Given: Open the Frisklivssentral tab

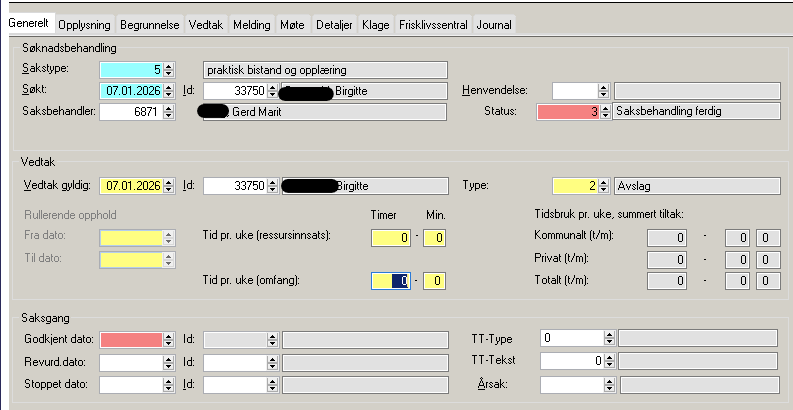Looking at the screenshot, I should [x=433, y=25].
